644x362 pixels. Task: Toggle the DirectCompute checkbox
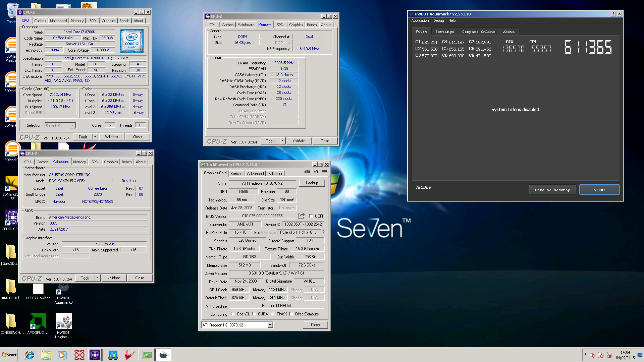(x=291, y=314)
